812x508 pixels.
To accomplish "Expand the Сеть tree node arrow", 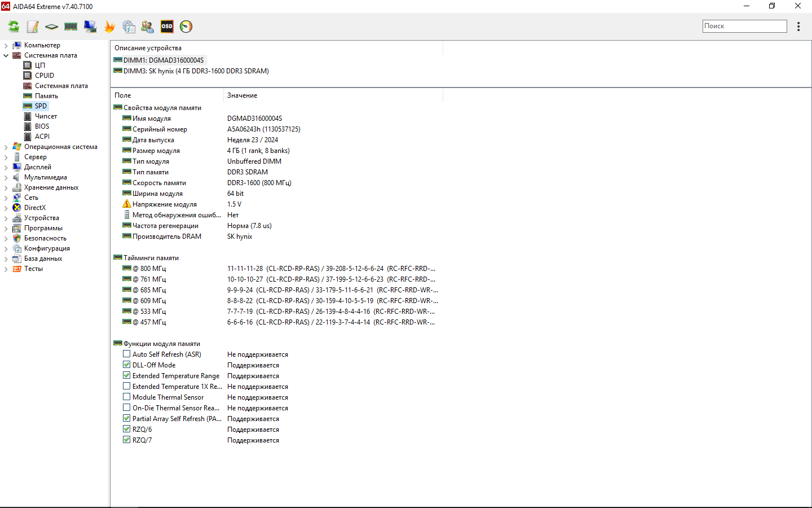I will pyautogui.click(x=6, y=198).
